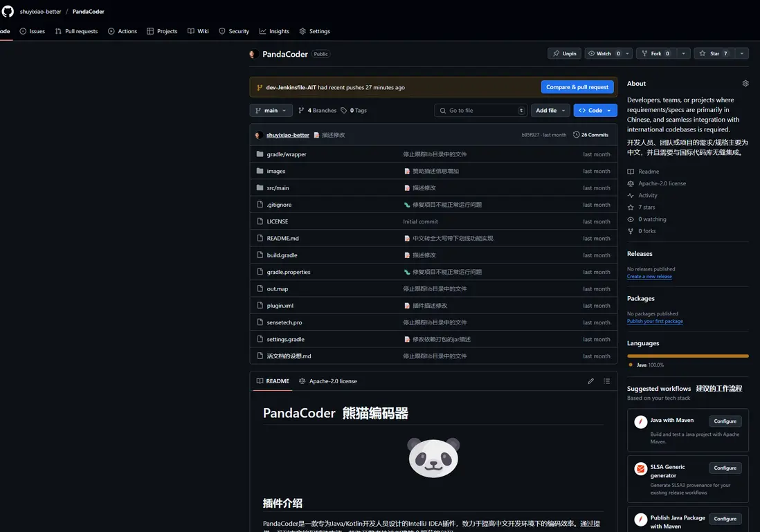Switch to Apache-2.0 license tab
Image resolution: width=760 pixels, height=532 pixels.
[328, 381]
